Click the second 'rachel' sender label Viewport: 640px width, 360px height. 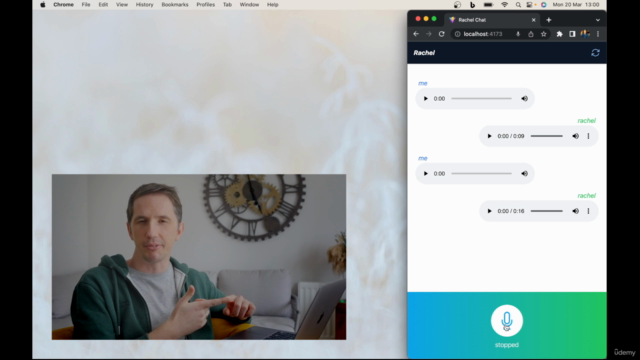(587, 196)
